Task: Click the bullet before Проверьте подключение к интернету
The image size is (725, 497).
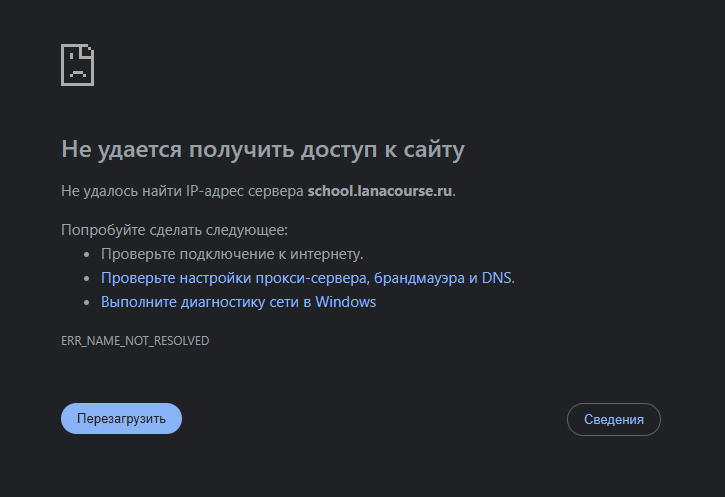Action: 87,255
